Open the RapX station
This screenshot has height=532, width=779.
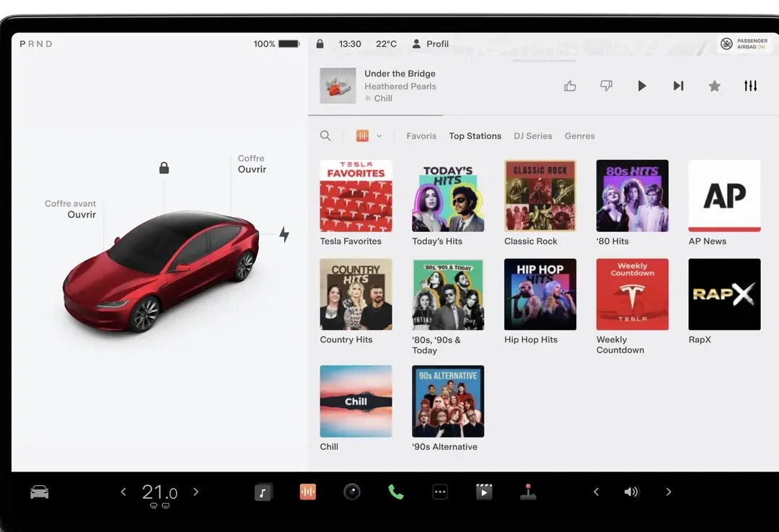[x=724, y=294]
